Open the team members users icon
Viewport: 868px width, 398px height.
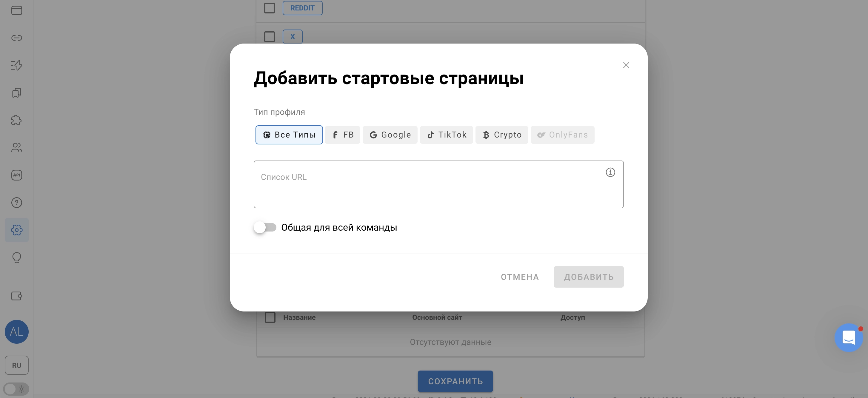tap(16, 147)
